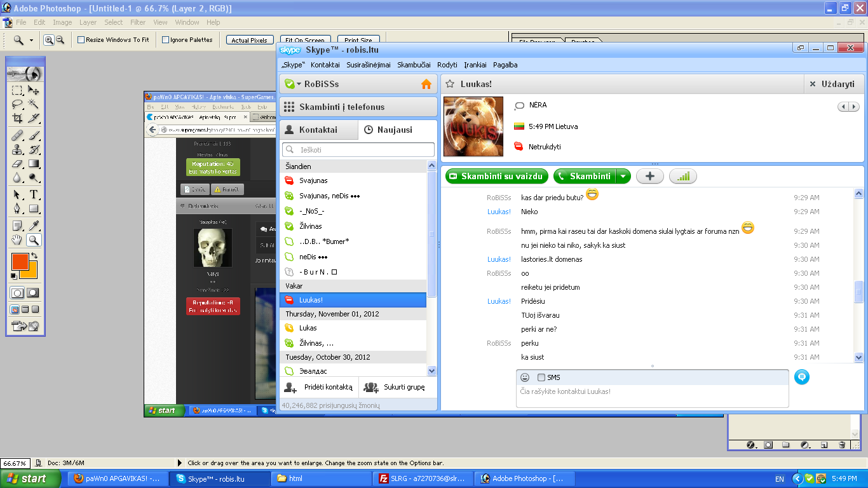This screenshot has width=868, height=488.
Task: Select the Rectangular Marquee tool in Photoshop
Action: pyautogui.click(x=17, y=90)
